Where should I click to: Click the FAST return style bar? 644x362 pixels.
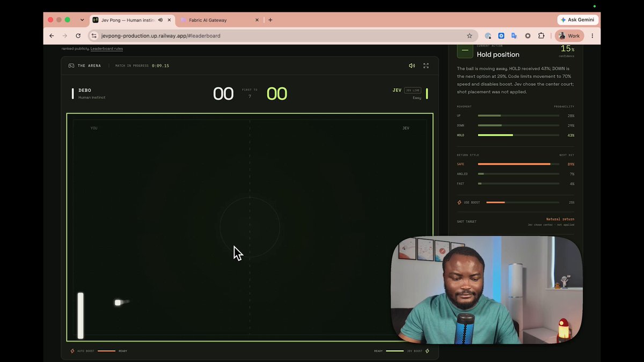[518, 183]
